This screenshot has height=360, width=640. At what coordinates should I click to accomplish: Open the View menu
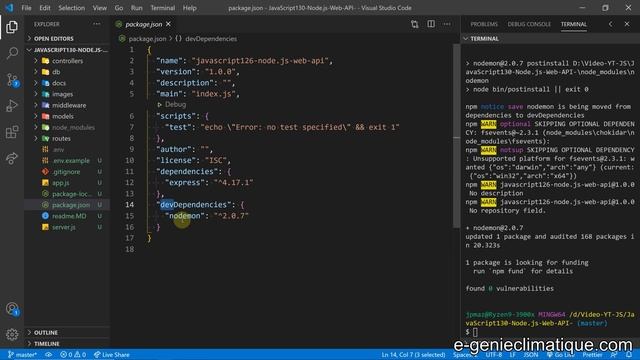[x=100, y=8]
